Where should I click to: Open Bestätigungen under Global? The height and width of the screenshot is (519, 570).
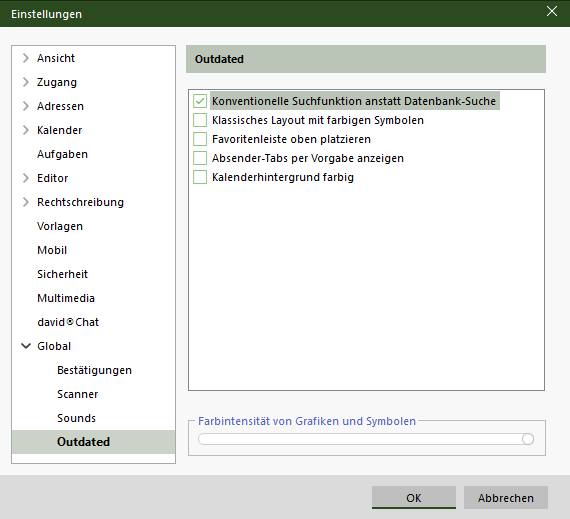point(95,370)
